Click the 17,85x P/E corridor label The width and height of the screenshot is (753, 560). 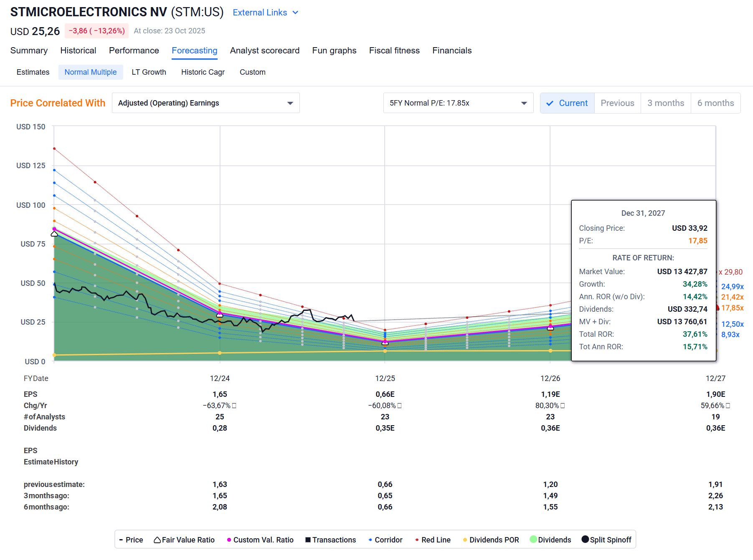733,308
